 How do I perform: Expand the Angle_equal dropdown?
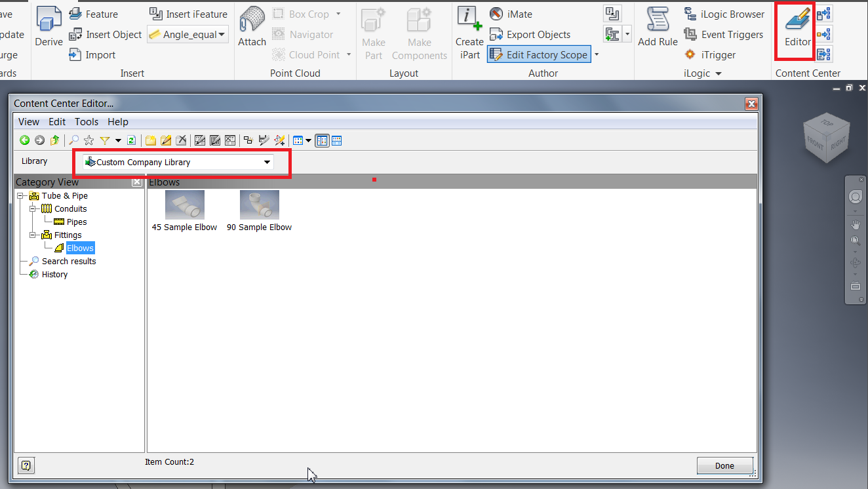(222, 34)
